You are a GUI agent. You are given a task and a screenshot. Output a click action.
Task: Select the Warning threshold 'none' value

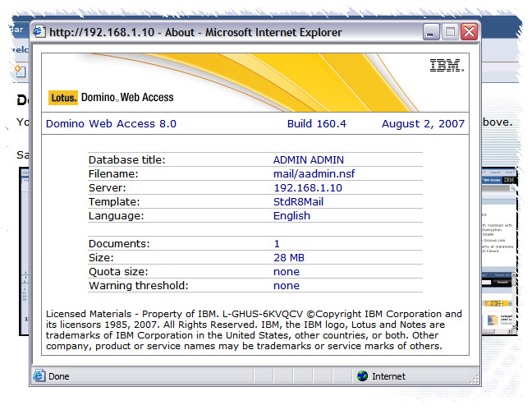point(287,286)
